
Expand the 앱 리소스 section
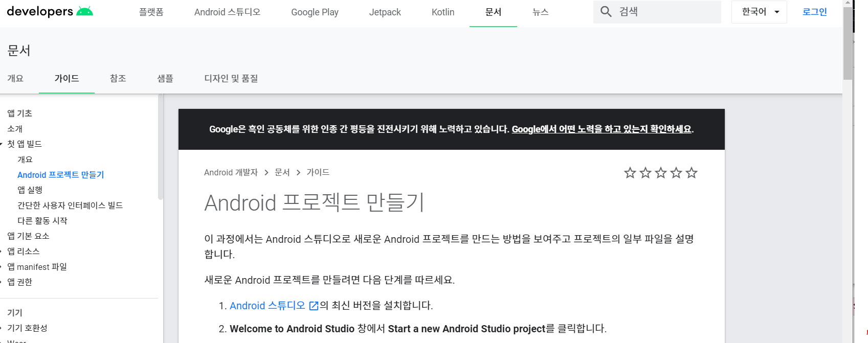click(2, 251)
